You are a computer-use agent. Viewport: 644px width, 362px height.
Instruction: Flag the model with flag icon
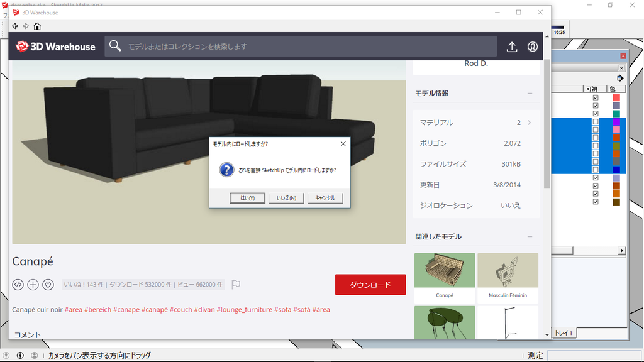click(x=236, y=284)
